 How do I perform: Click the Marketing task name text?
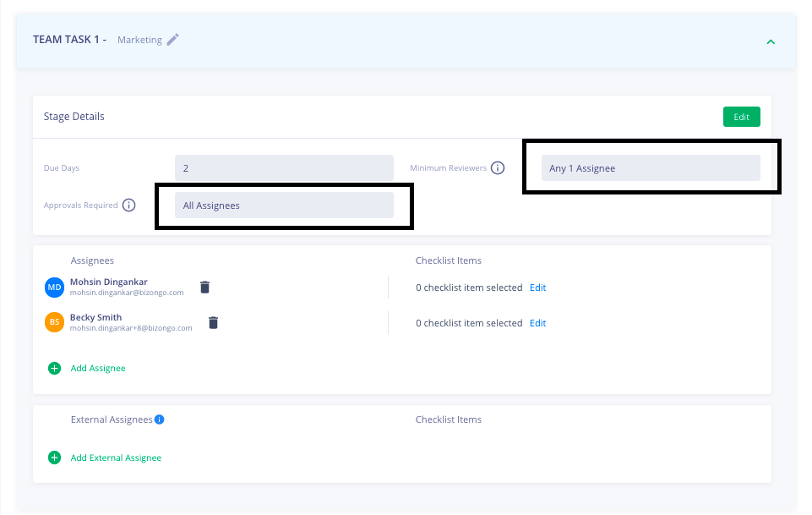coord(139,40)
